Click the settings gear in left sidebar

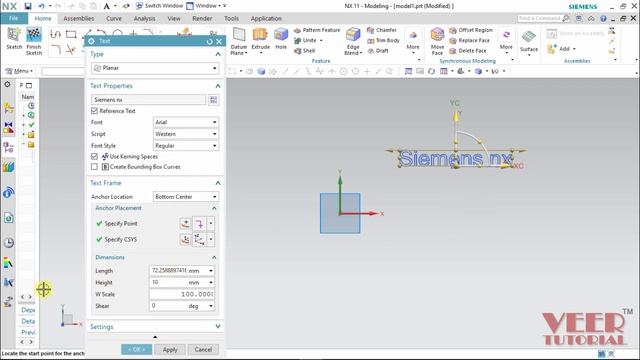[7, 84]
